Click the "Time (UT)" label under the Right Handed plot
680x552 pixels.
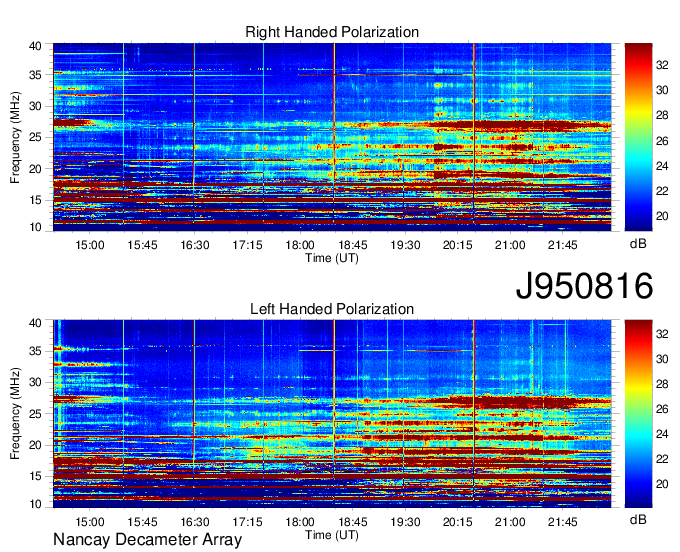332,258
